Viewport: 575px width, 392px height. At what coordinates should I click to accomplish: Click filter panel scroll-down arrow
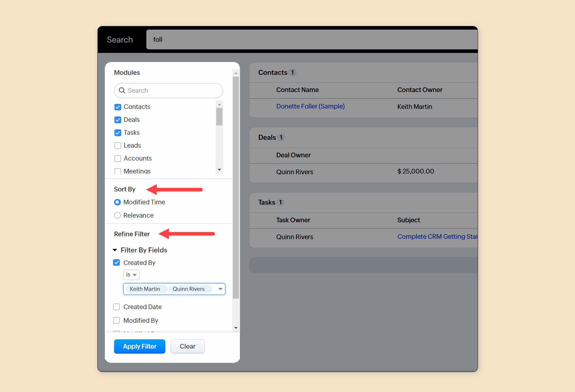[x=236, y=328]
